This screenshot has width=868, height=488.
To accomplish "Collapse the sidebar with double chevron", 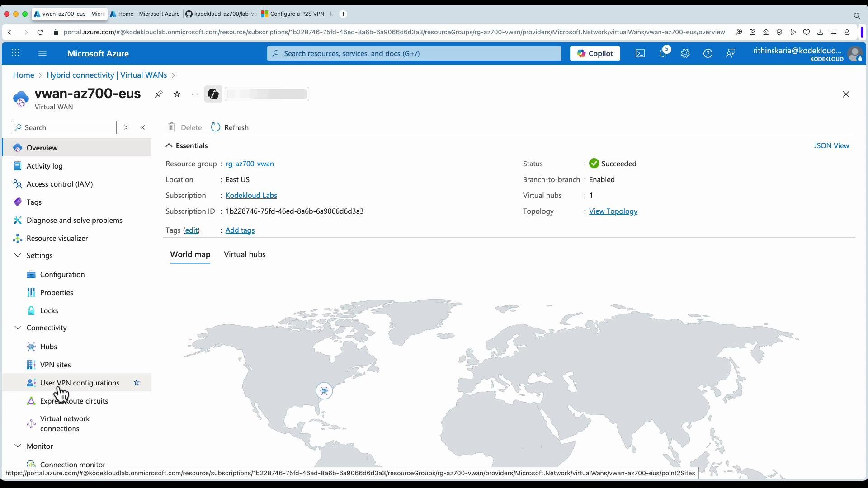I will pos(143,127).
